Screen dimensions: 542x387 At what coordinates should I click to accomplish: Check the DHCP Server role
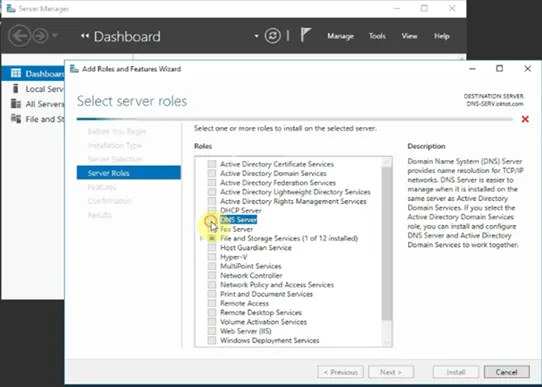tap(212, 210)
